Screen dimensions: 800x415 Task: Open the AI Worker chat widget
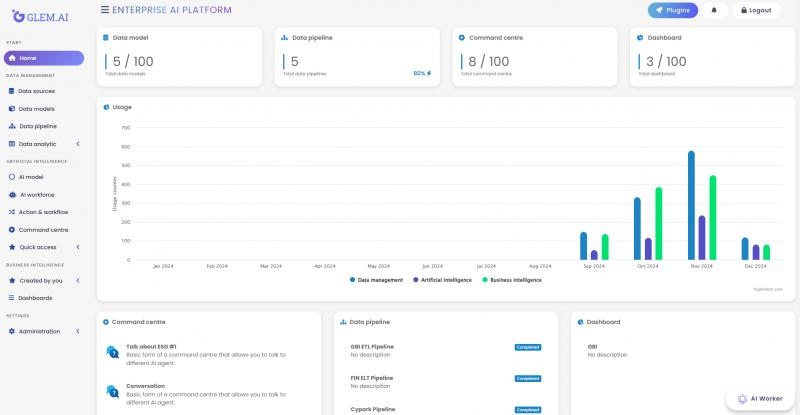pos(761,398)
